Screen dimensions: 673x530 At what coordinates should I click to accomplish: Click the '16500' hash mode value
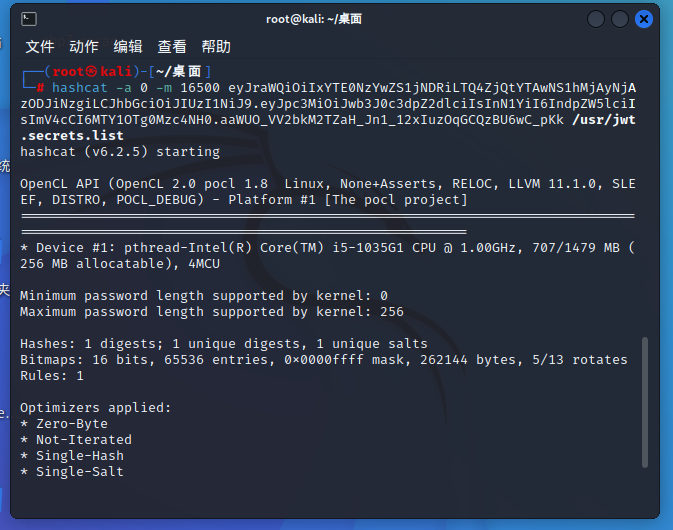[200, 88]
